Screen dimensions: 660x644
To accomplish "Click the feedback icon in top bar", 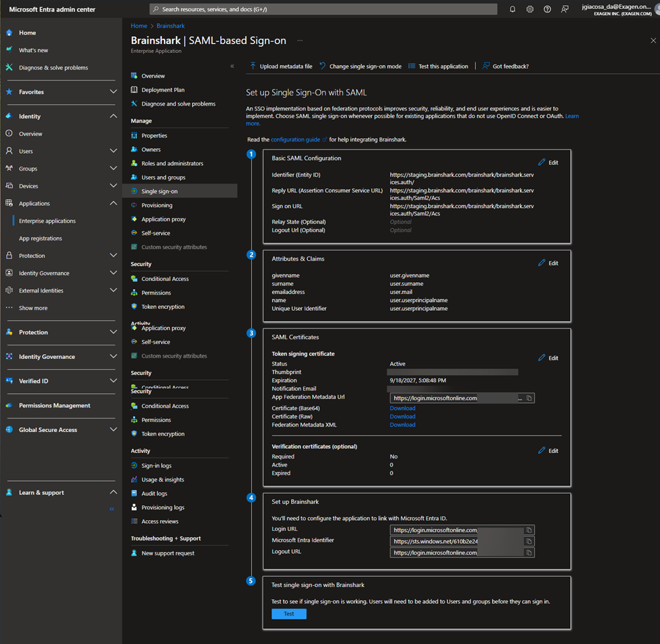I will pos(565,9).
